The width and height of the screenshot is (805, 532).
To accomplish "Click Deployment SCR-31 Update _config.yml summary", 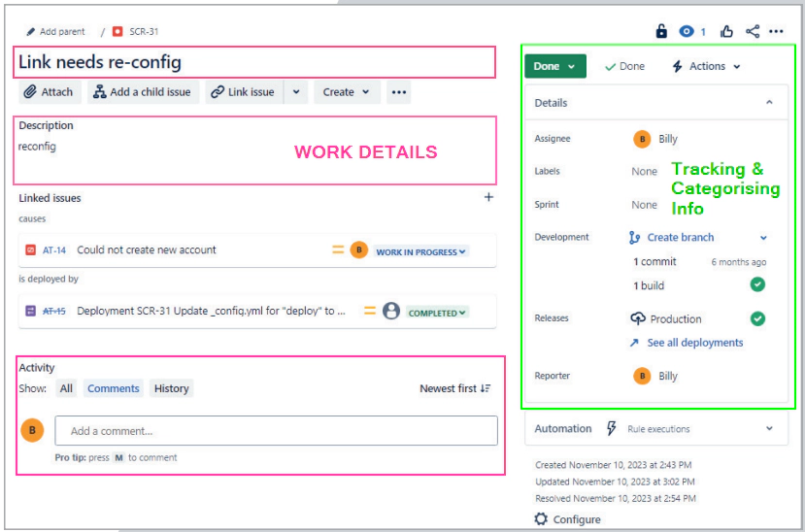I will pyautogui.click(x=211, y=311).
